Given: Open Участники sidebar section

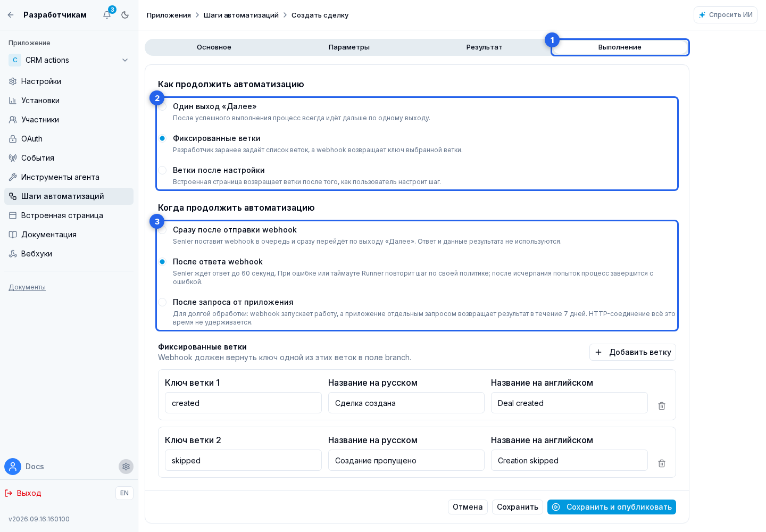Looking at the screenshot, I should [69, 120].
